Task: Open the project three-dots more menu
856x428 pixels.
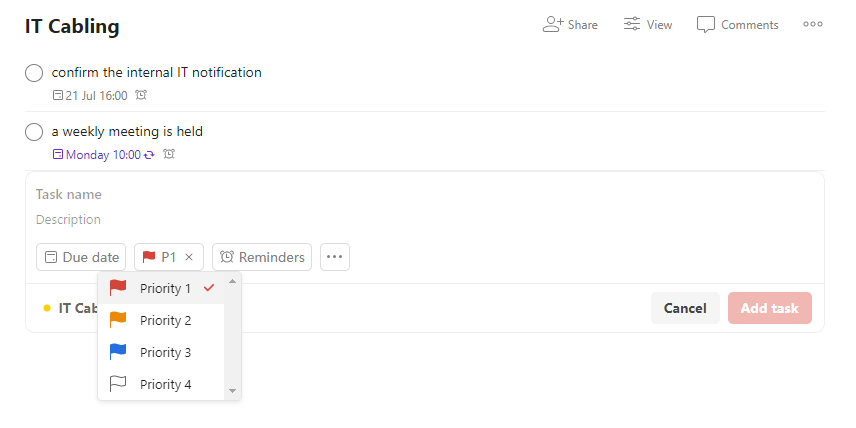Action: 813,24
